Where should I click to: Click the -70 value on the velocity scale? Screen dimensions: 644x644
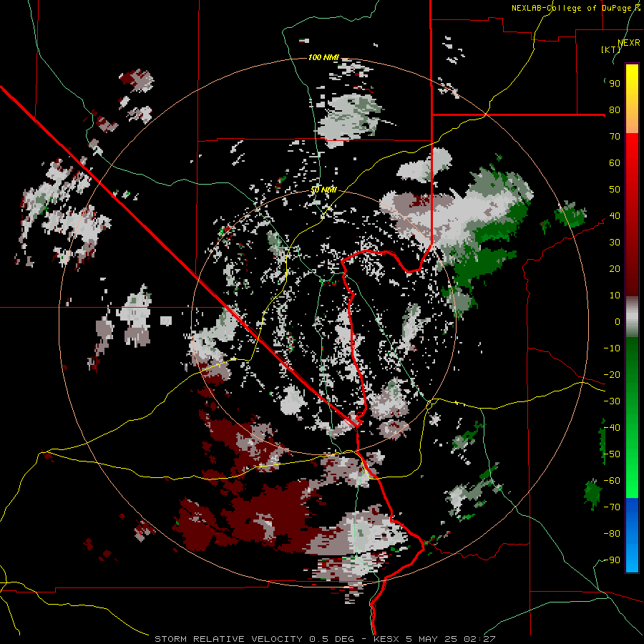pos(612,507)
